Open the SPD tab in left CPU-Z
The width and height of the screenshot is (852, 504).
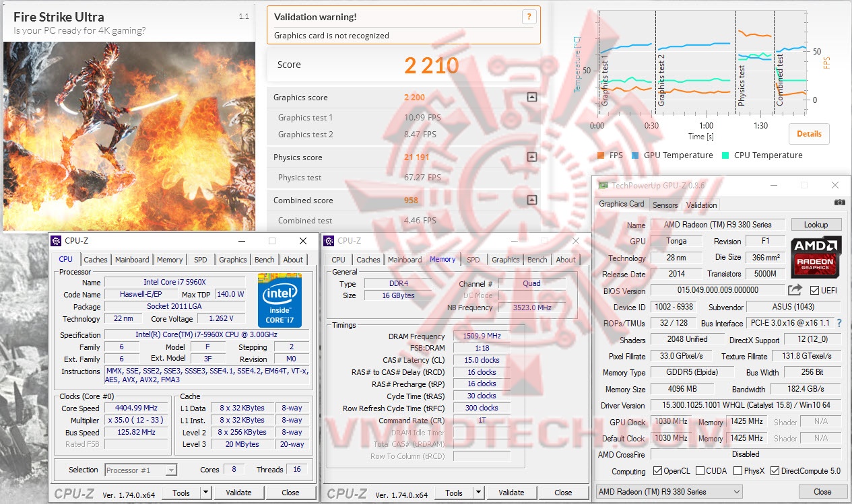point(201,260)
